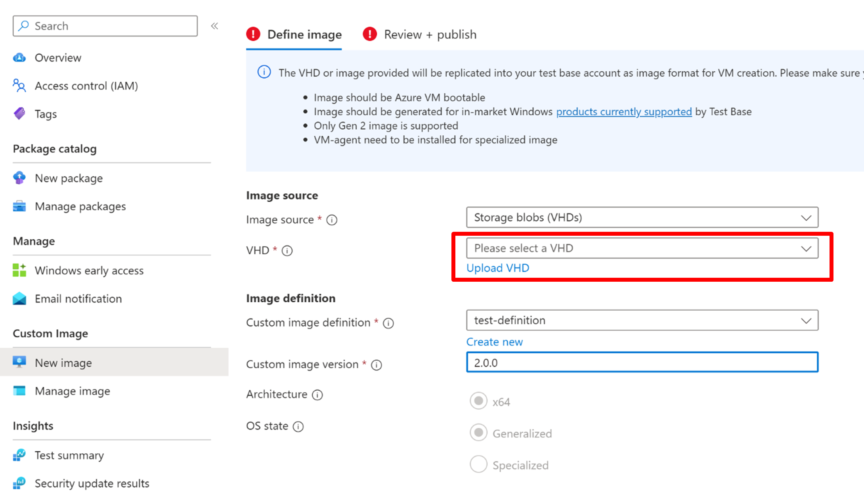
Task: Collapse the sidebar with double-chevron icon
Action: (214, 26)
